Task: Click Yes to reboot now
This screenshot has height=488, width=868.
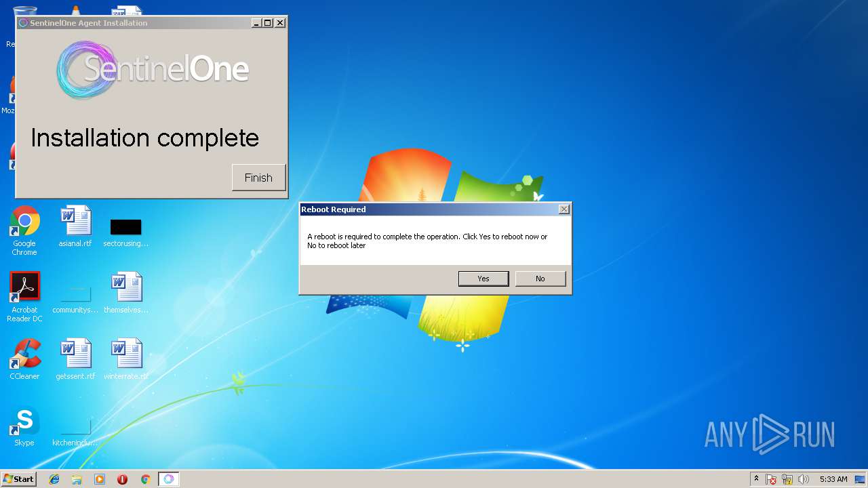Action: 484,279
